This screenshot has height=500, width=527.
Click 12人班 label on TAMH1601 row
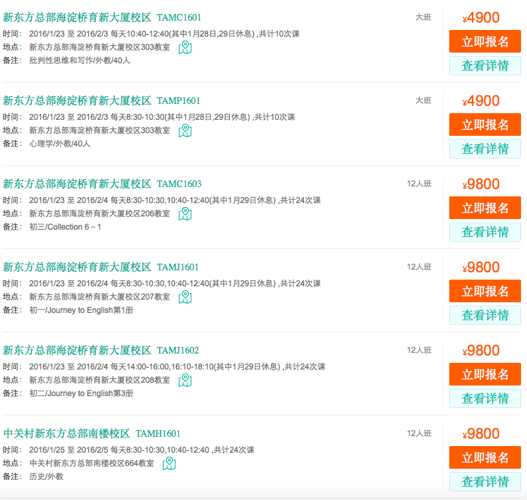pos(419,433)
